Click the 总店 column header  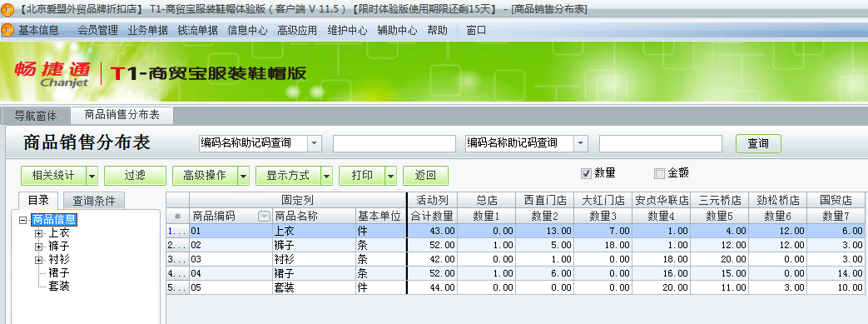tap(487, 200)
